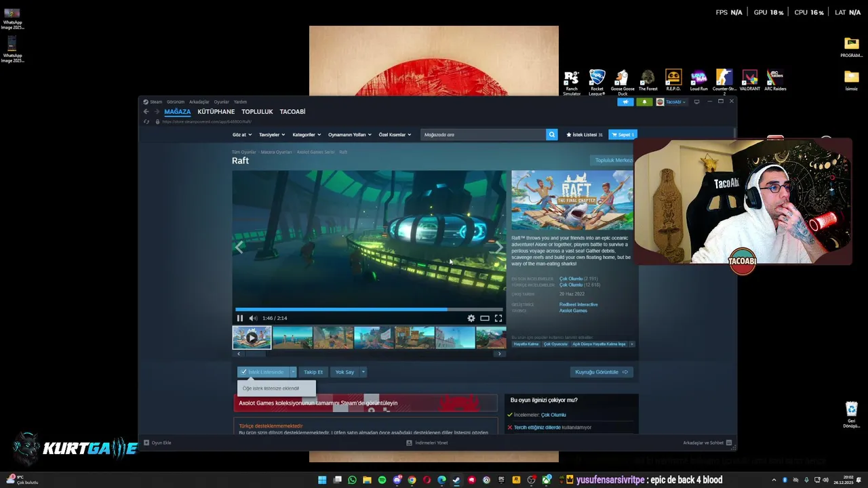The height and width of the screenshot is (488, 868).
Task: Open dropdown arrow beside İstek Listesinde
Action: click(294, 371)
